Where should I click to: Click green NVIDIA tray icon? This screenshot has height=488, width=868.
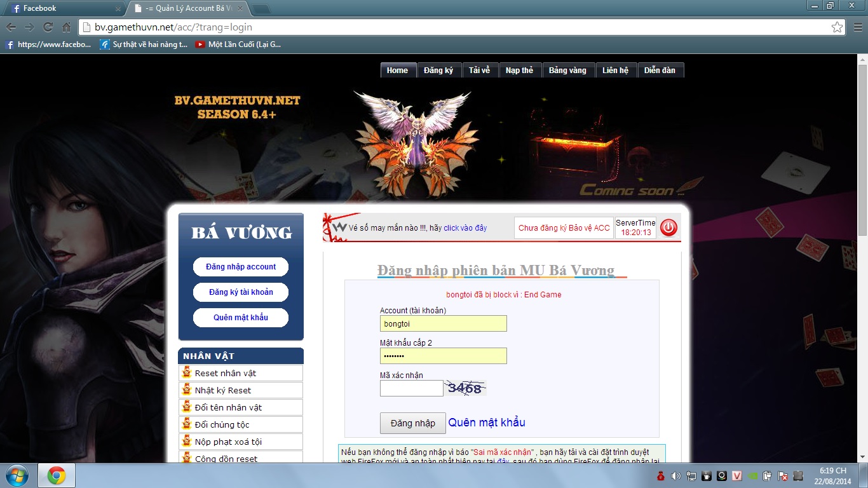(752, 476)
